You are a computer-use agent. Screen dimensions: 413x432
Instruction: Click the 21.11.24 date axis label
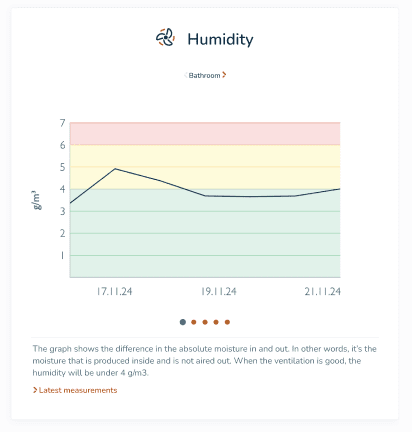(x=322, y=292)
